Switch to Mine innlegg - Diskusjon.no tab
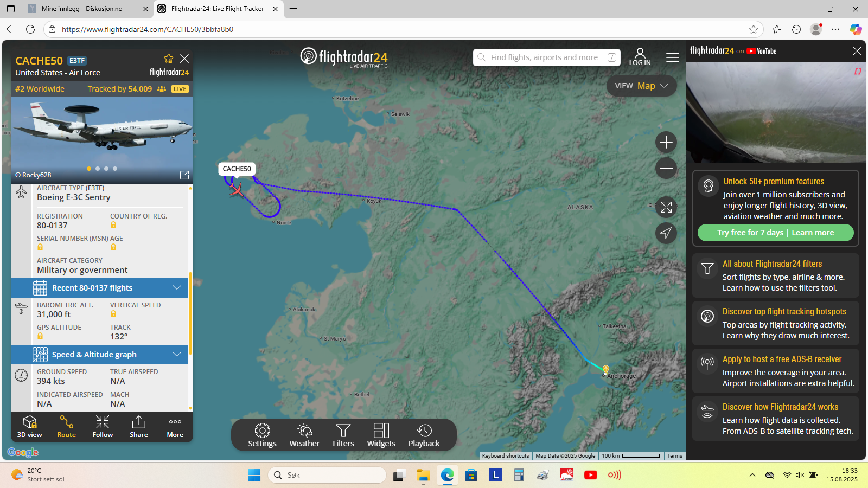The height and width of the screenshot is (488, 868). point(88,9)
